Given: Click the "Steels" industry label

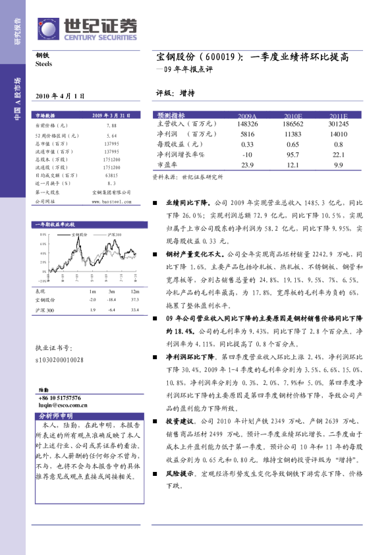Looking at the screenshot, I should pos(43,64).
